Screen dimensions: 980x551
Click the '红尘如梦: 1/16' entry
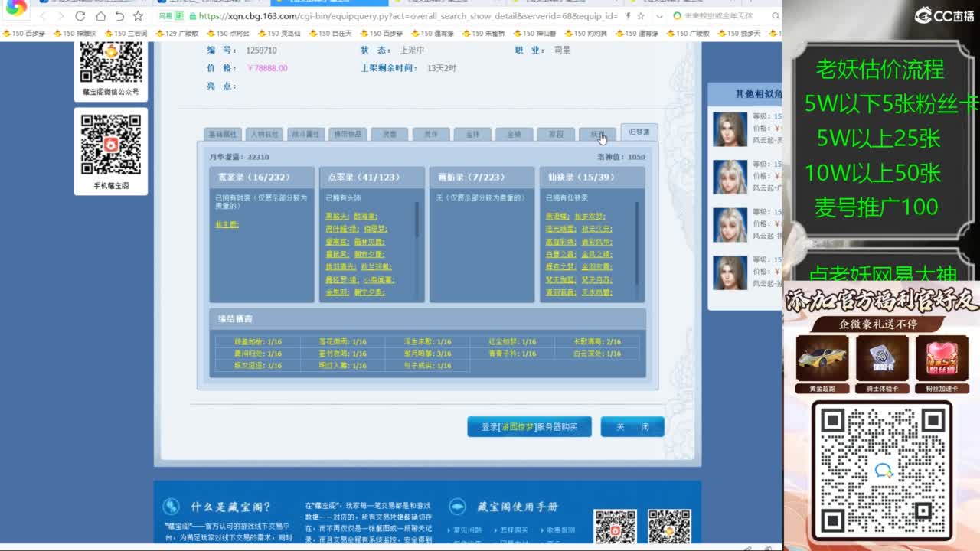pyautogui.click(x=512, y=342)
